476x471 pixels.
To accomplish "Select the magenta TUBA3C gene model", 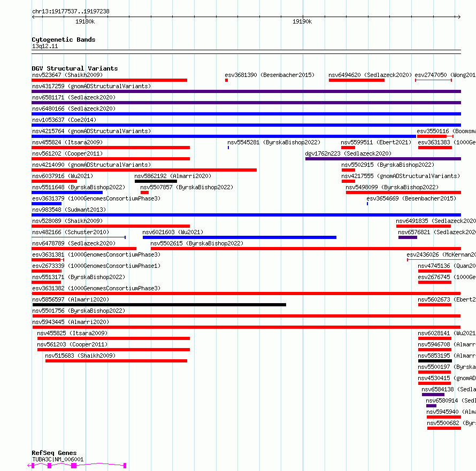I will [x=77, y=466].
